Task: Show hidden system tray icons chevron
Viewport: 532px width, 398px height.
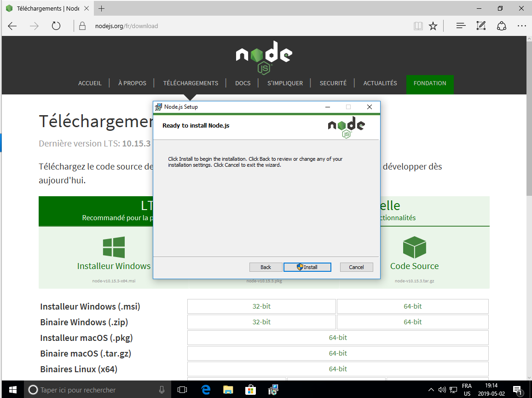Action: [x=431, y=390]
